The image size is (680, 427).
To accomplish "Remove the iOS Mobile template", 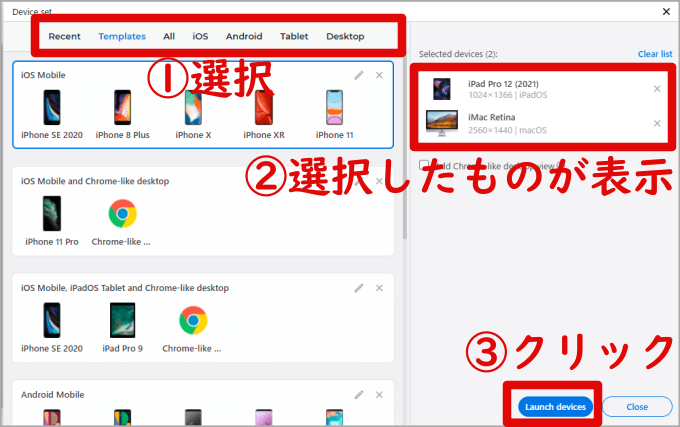I will pos(379,75).
